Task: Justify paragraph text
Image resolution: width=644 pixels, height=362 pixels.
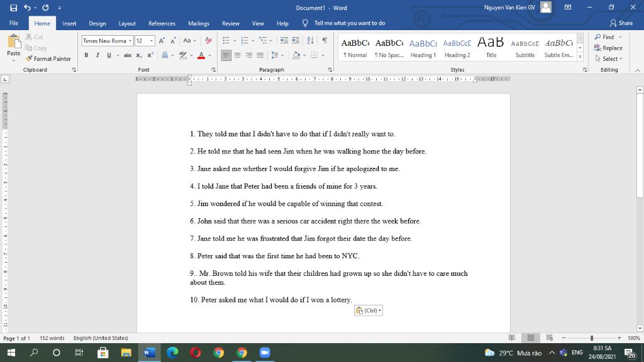Action: (x=260, y=55)
